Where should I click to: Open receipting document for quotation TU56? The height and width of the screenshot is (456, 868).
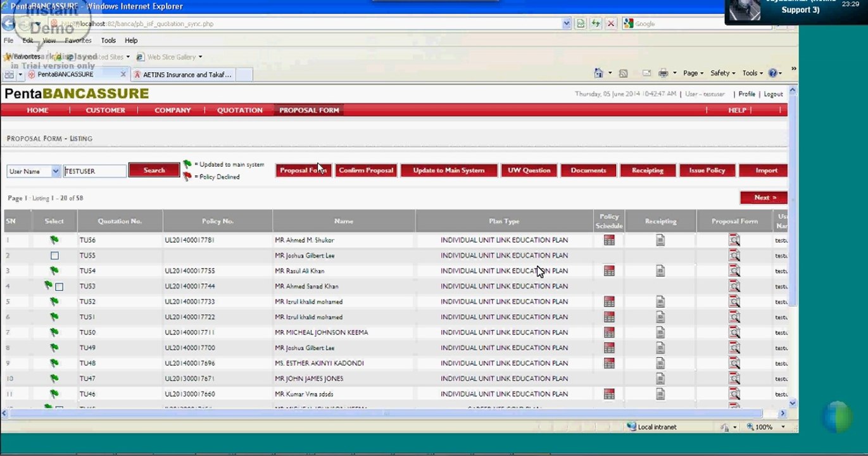click(660, 240)
